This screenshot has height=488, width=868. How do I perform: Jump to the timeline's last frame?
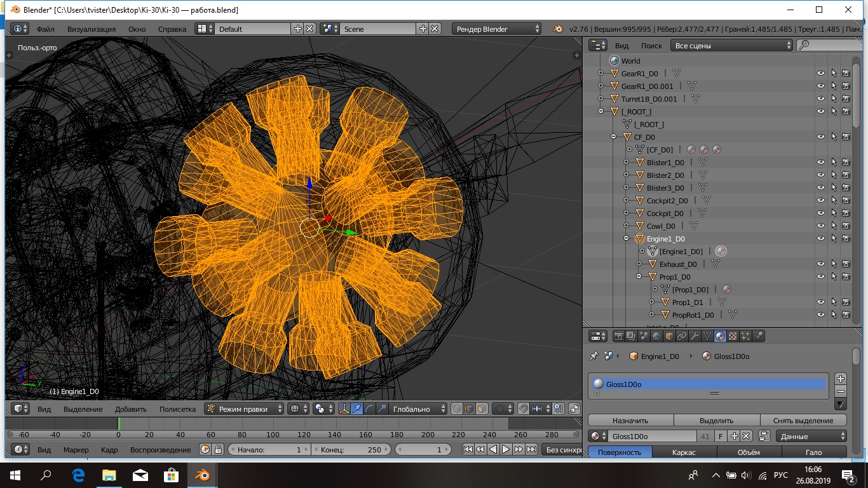pyautogui.click(x=532, y=449)
